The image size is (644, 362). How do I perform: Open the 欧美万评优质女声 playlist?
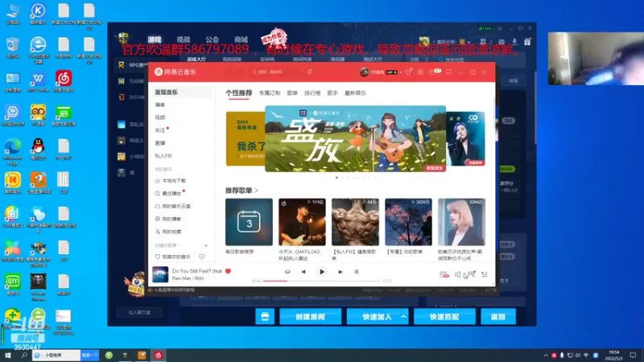tap(461, 222)
